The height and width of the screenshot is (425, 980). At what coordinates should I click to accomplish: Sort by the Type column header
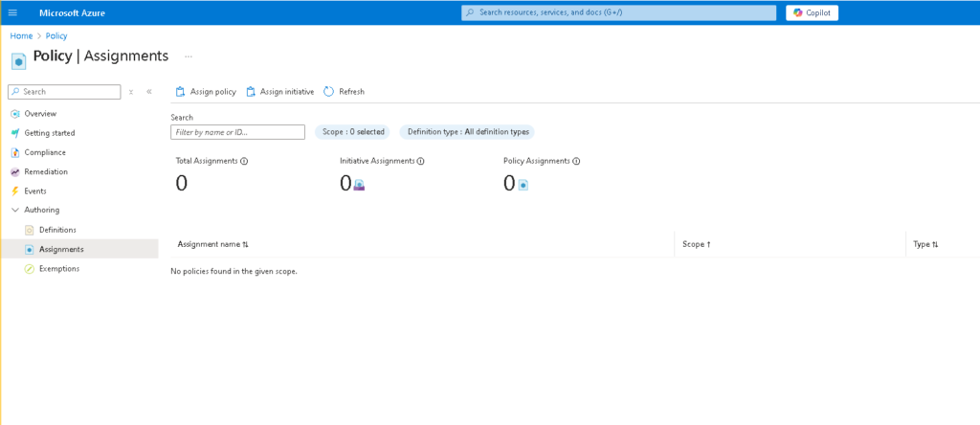tap(925, 244)
